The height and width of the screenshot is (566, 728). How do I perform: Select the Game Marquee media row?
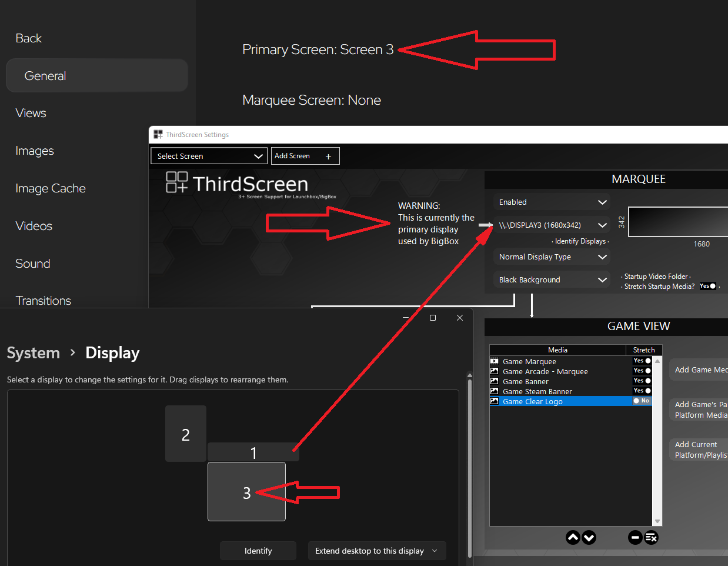click(570, 361)
